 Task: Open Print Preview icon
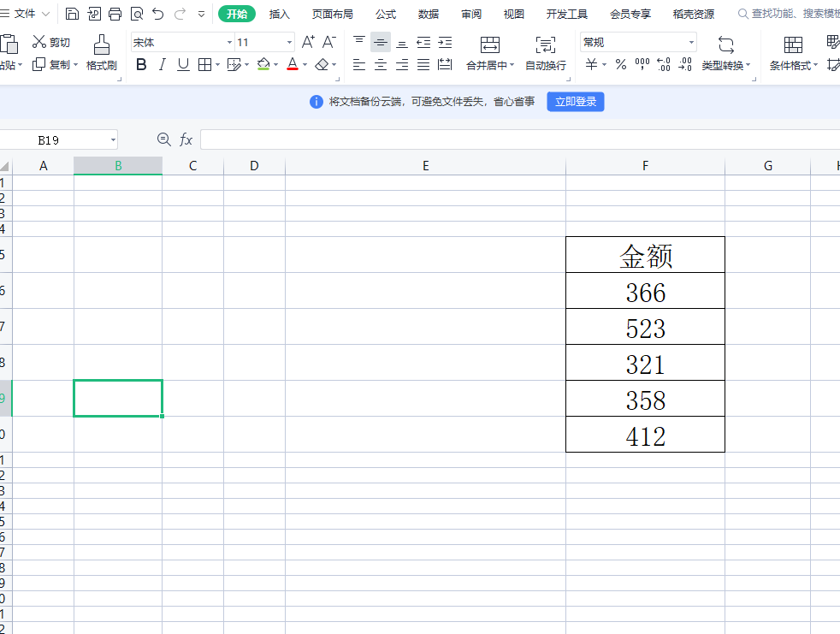(x=137, y=14)
